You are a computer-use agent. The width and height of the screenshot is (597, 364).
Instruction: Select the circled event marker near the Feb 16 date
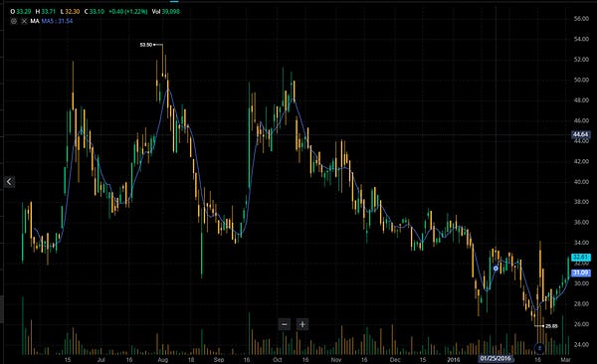(x=539, y=348)
